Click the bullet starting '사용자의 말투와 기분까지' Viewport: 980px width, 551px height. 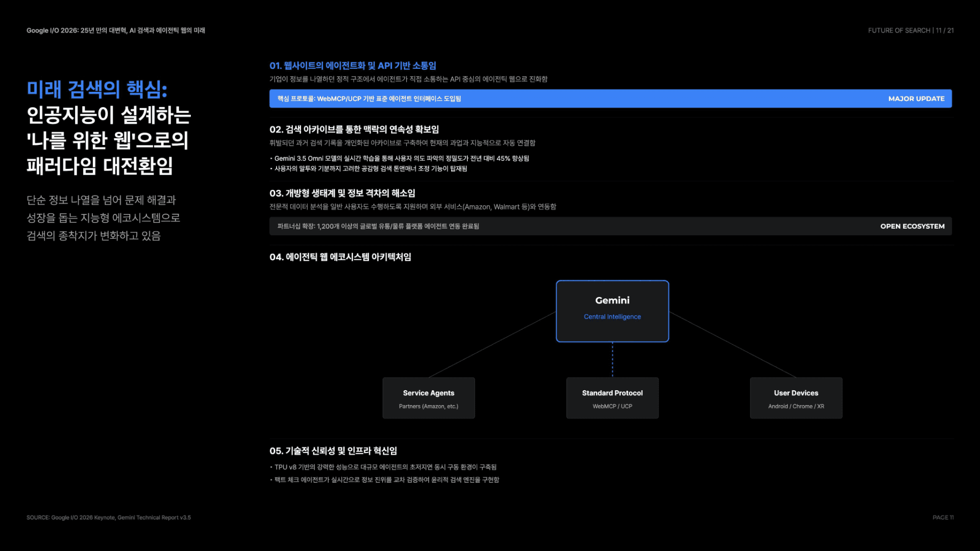tap(369, 169)
